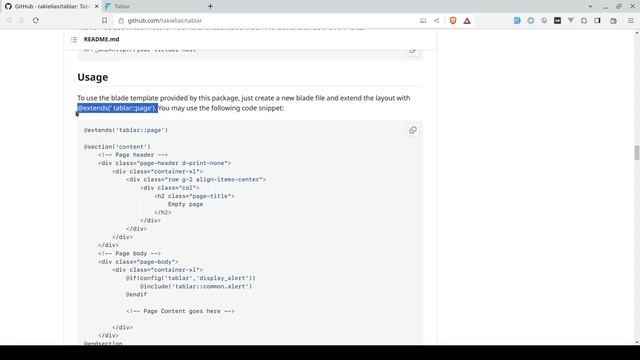
Task: Expand the tab search dropdown arrow
Action: [590, 7]
